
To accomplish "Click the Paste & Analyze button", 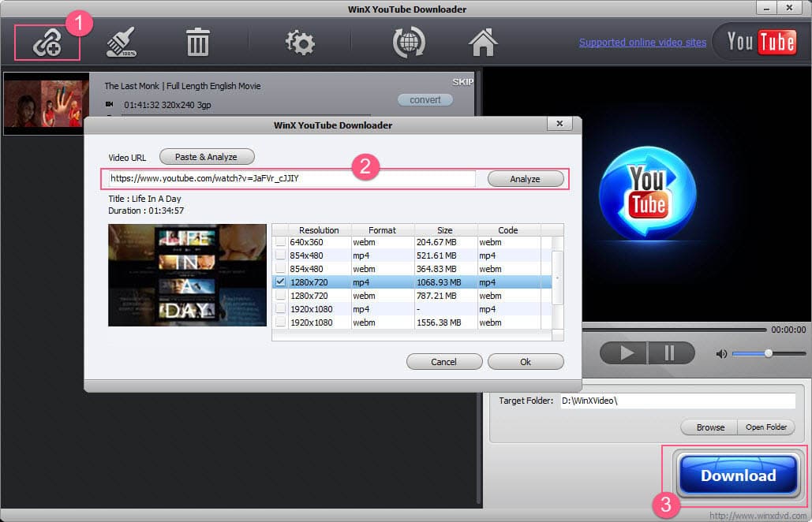I will pyautogui.click(x=207, y=157).
